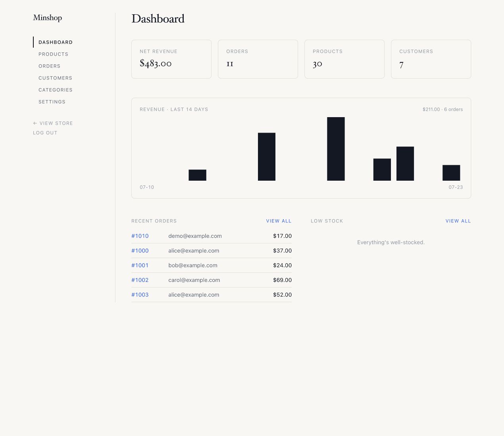
Task: Click 'Everything's well-stocked.' message
Action: point(391,242)
